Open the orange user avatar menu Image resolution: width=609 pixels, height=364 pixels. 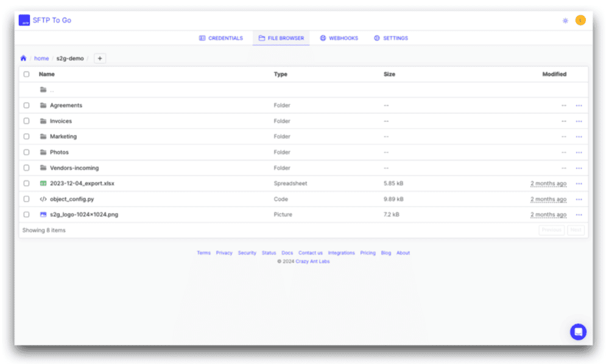tap(580, 20)
